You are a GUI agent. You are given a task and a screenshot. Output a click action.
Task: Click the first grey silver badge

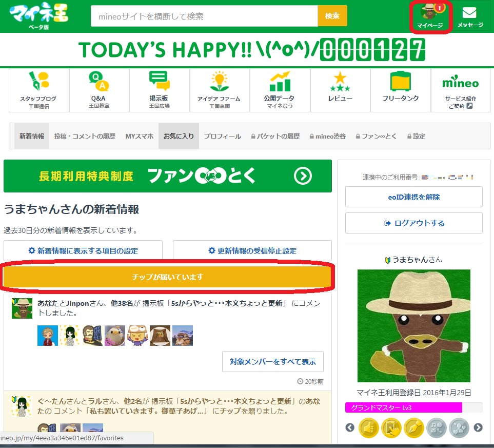tap(437, 428)
